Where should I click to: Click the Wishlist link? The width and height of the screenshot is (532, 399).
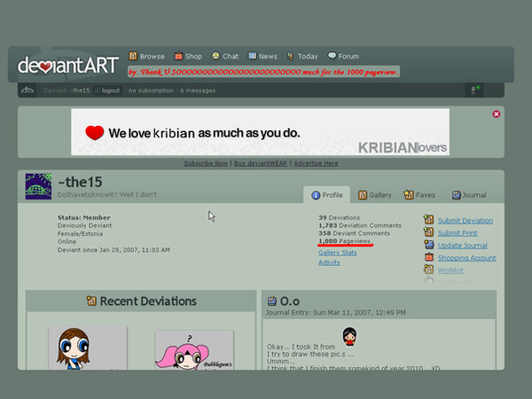tap(450, 270)
